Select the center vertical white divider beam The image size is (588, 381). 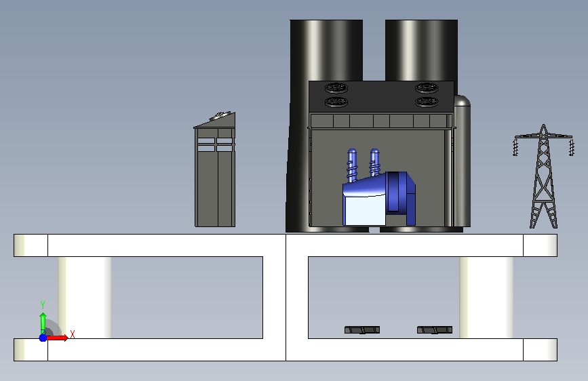[x=286, y=298]
